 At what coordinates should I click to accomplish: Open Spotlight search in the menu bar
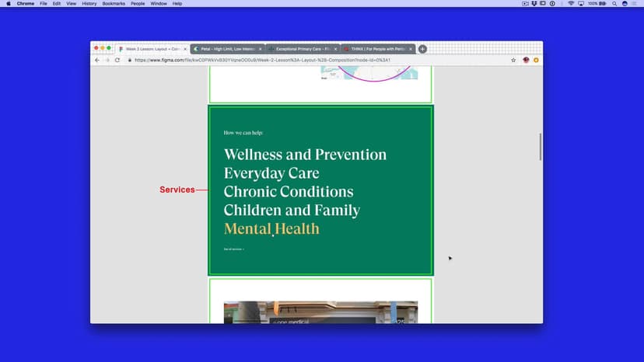614,4
